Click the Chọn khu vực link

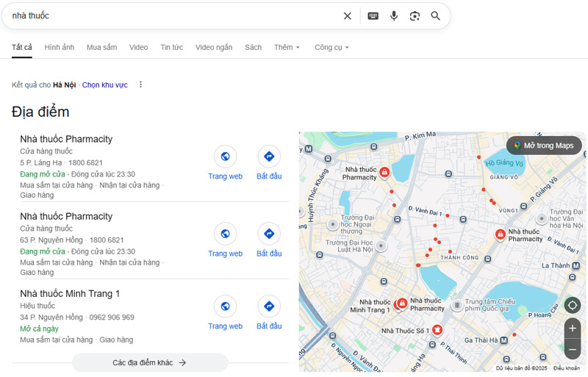click(x=104, y=85)
